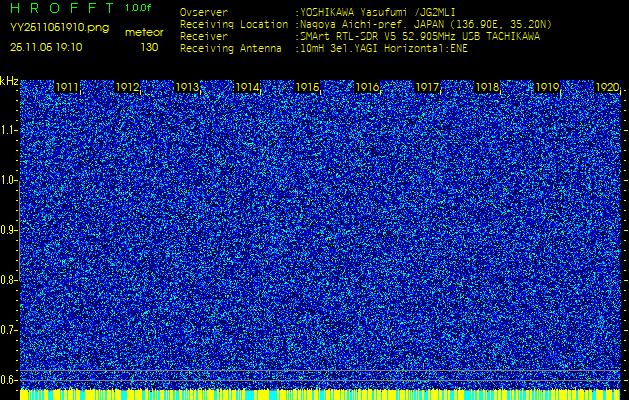Click the 'Ovserver' field label

click(x=204, y=12)
